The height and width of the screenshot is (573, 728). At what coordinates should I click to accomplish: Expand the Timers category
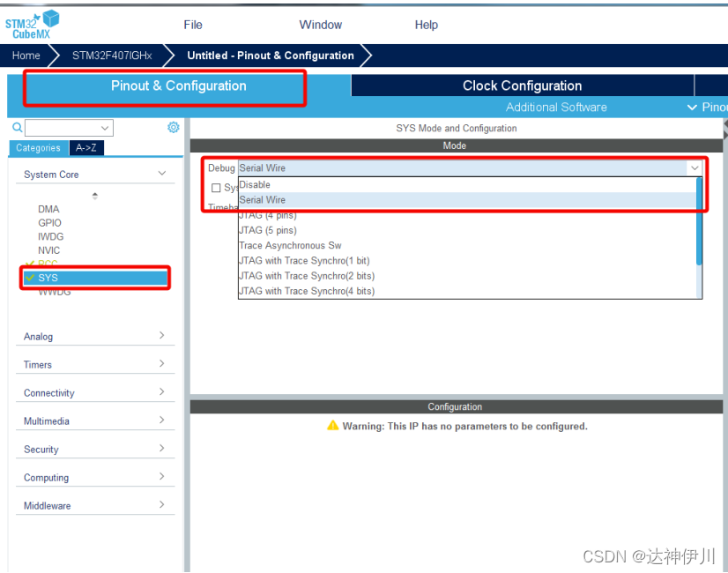[x=161, y=363]
